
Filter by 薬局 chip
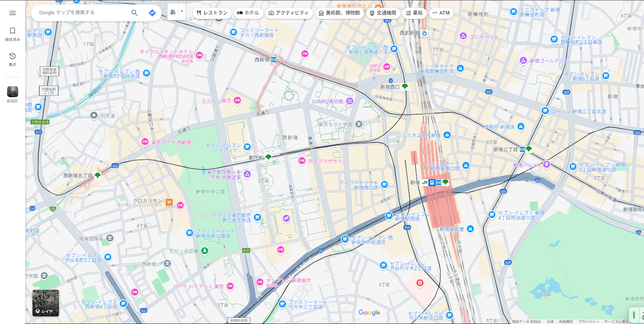(414, 13)
